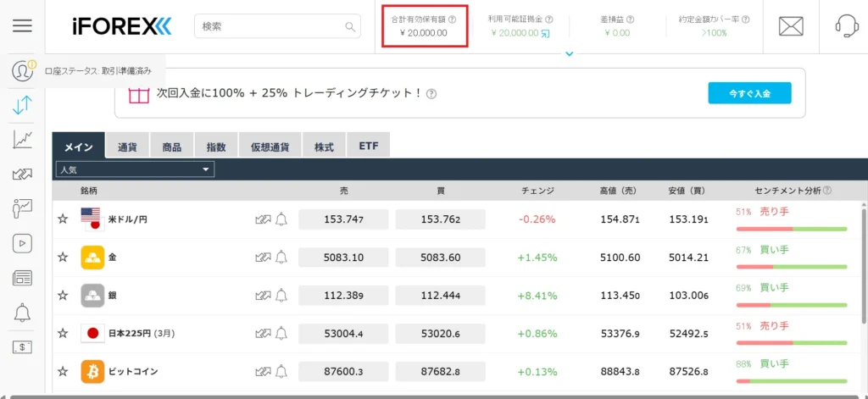This screenshot has height=399, width=868.
Task: Open deal icon for ビットコイン
Action: click(263, 372)
